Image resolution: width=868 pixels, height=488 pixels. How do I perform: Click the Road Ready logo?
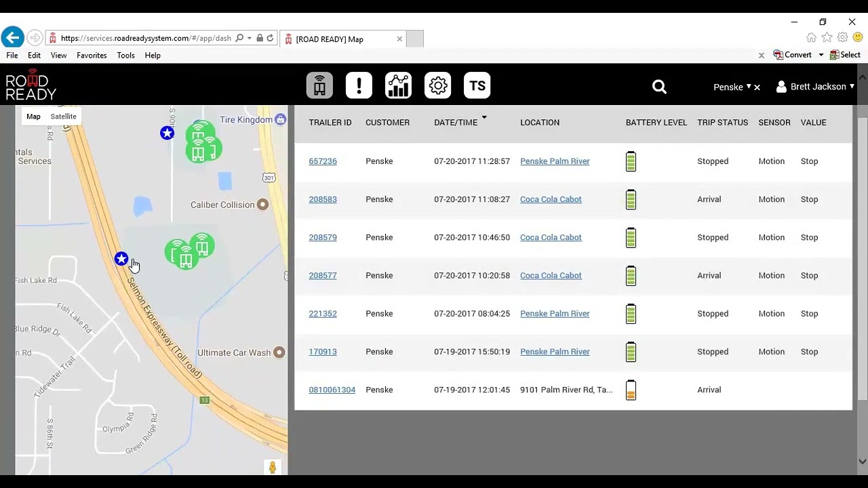(x=31, y=85)
